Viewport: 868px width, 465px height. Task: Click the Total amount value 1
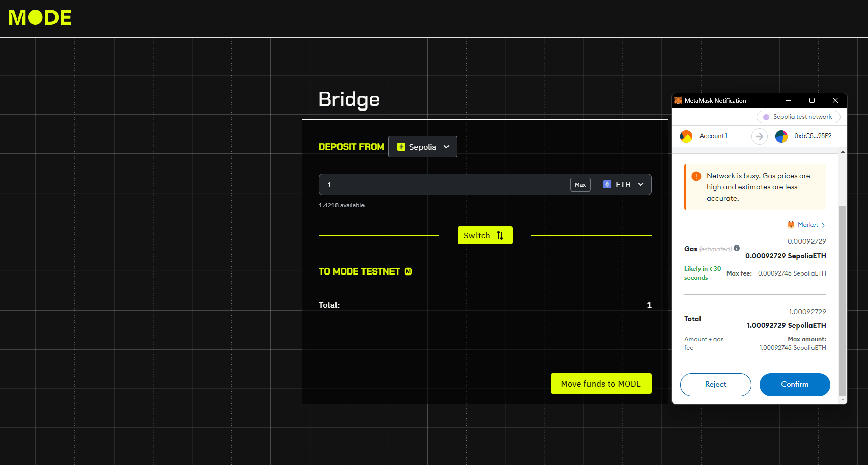pos(649,305)
